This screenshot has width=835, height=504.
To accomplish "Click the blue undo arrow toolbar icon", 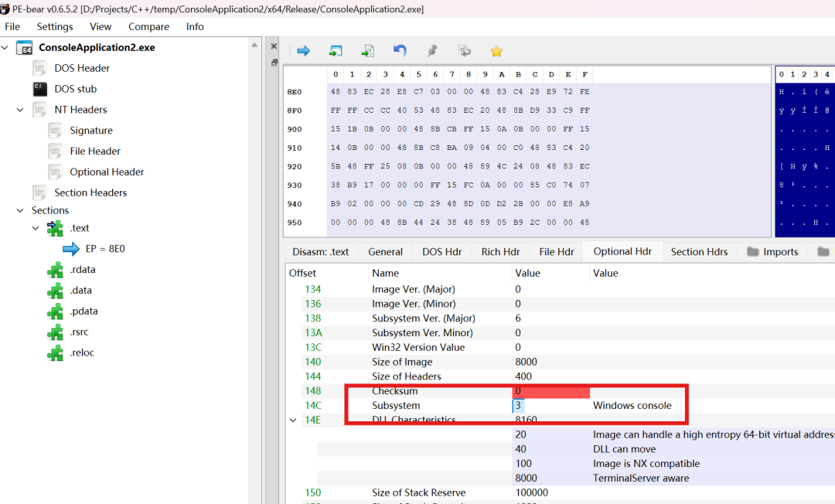I will pos(400,50).
